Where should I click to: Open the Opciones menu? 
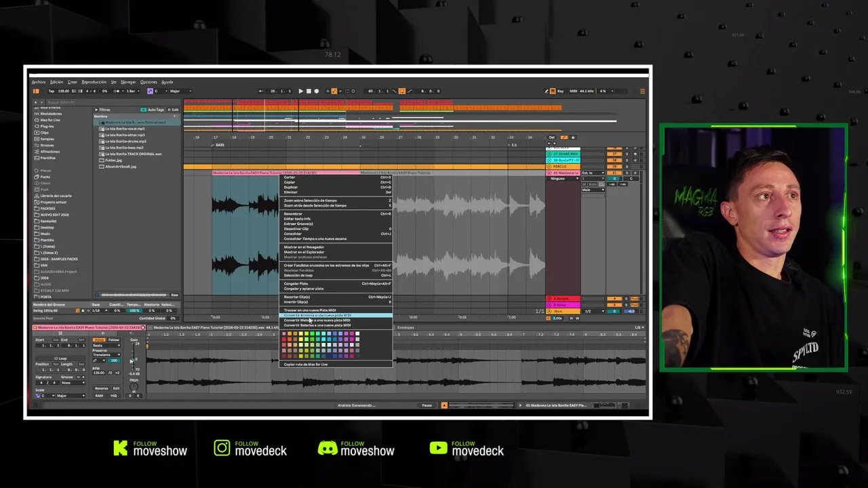(x=149, y=82)
